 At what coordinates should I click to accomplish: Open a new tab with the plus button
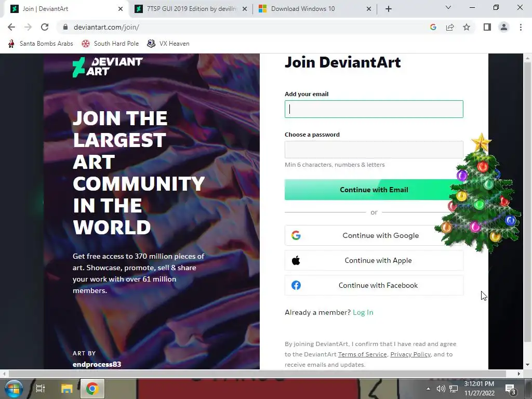tap(389, 9)
